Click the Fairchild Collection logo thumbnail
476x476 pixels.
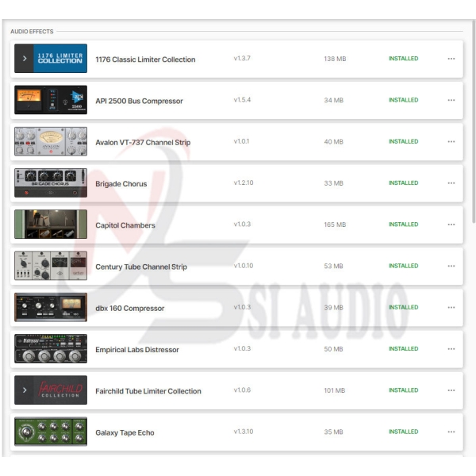pyautogui.click(x=60, y=390)
